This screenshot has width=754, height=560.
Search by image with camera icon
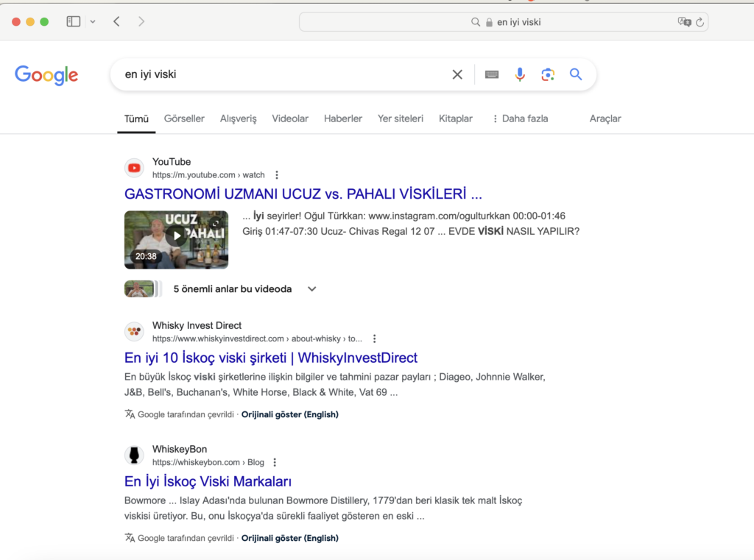548,74
